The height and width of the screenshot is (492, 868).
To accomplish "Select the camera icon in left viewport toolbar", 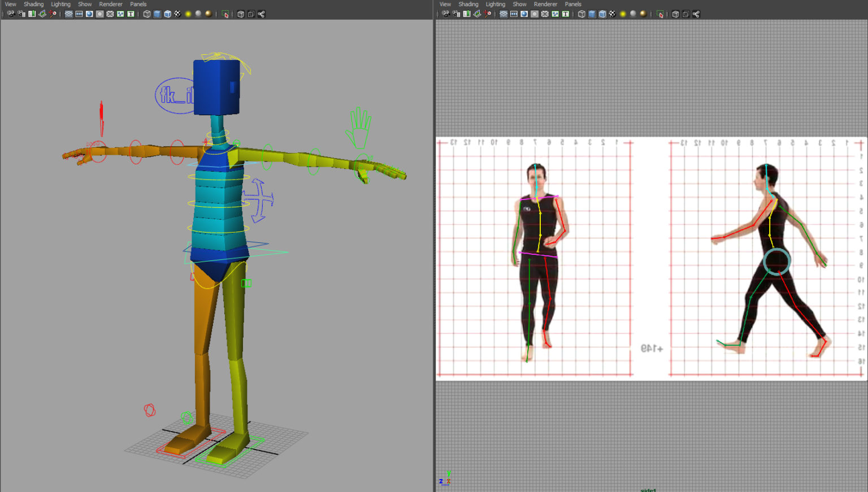I will pos(11,14).
